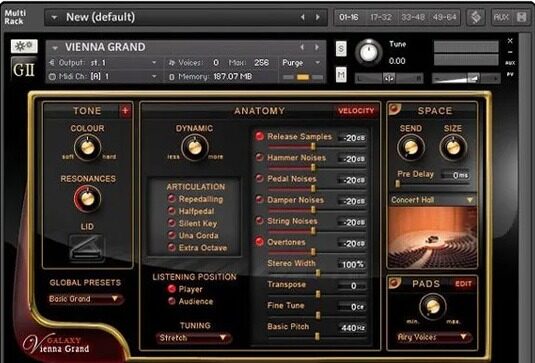Image resolution: width=535 pixels, height=363 pixels.
Task: Toggle Hammer Noises LED
Action: pos(260,157)
